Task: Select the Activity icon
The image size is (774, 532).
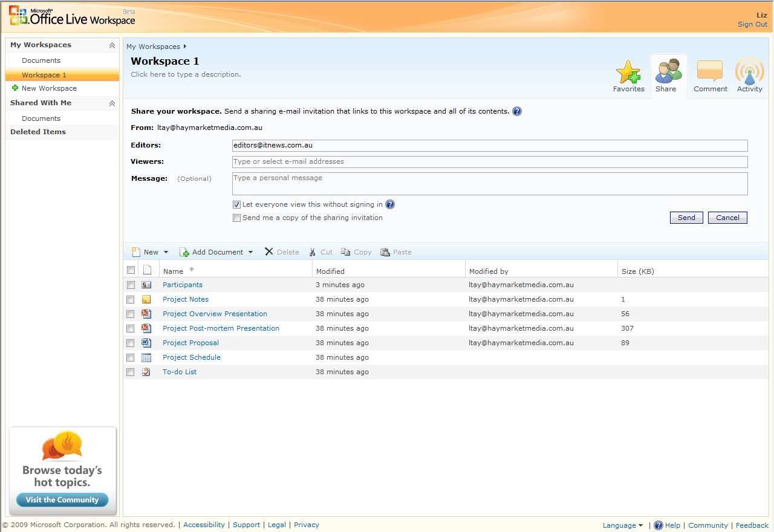Action: [x=749, y=71]
